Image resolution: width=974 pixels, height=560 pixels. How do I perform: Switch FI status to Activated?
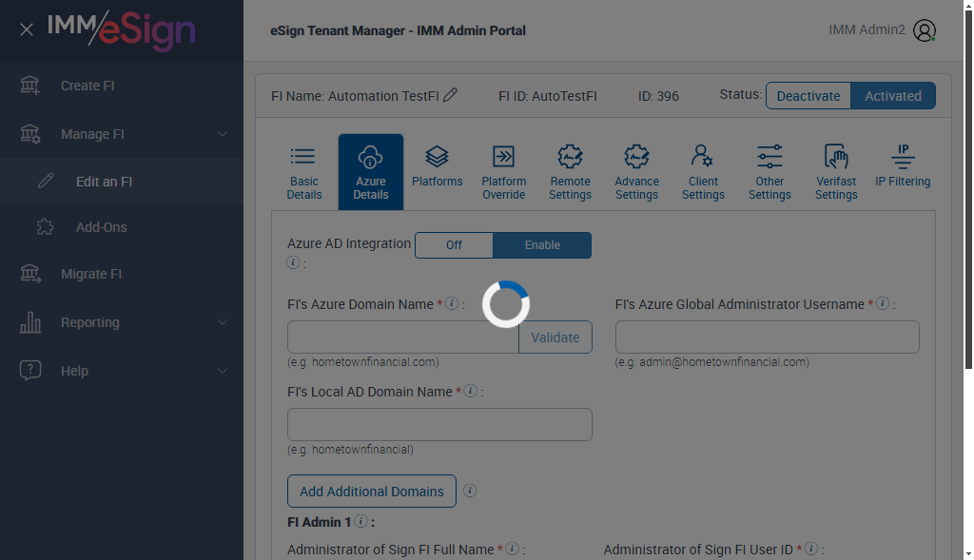point(892,96)
